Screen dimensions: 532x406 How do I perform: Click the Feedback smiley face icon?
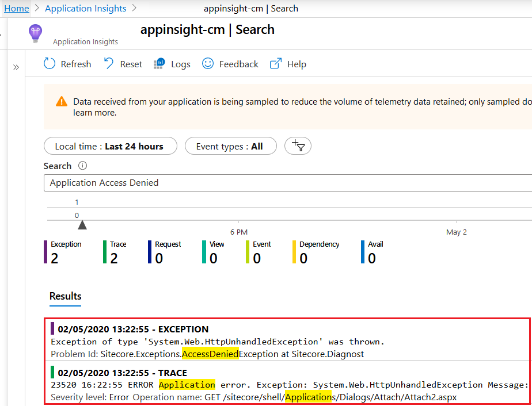[x=208, y=63]
